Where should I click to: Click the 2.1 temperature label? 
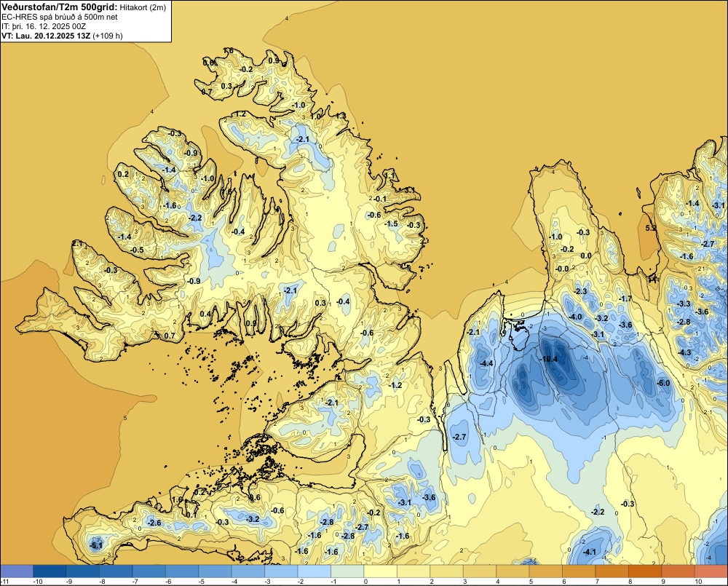77,243
